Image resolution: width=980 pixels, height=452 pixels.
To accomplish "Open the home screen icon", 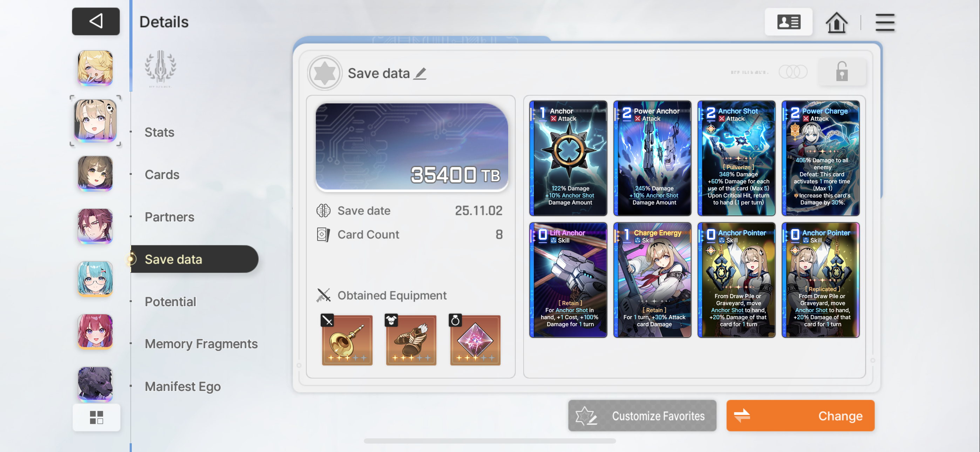I will [x=837, y=22].
